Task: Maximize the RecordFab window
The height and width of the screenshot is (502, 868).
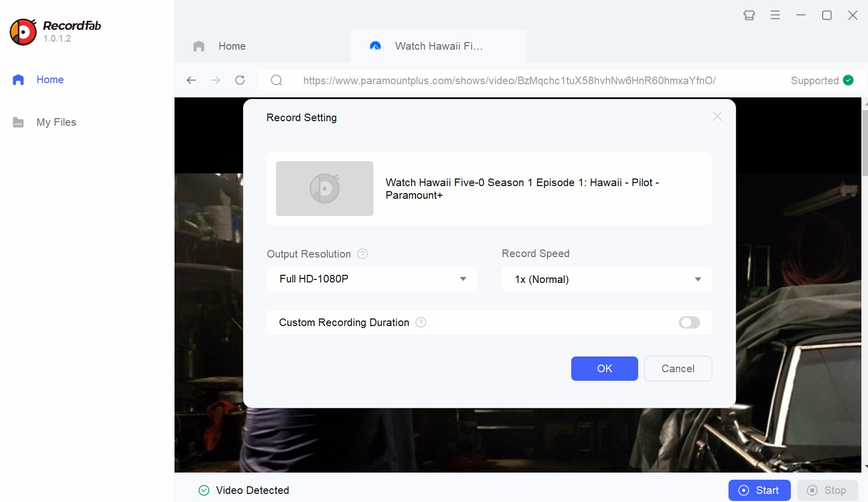Action: click(x=827, y=15)
